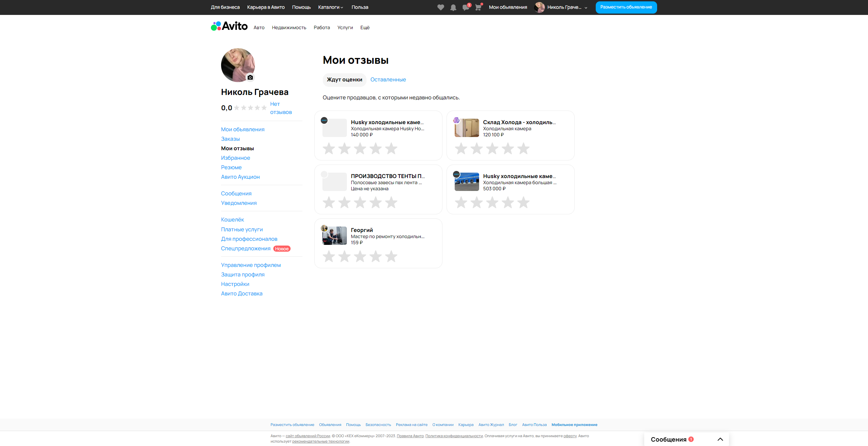Open Husky 503 000 ₽ listing thumbnail
Viewport: 868px width, 446px height.
[x=467, y=182]
